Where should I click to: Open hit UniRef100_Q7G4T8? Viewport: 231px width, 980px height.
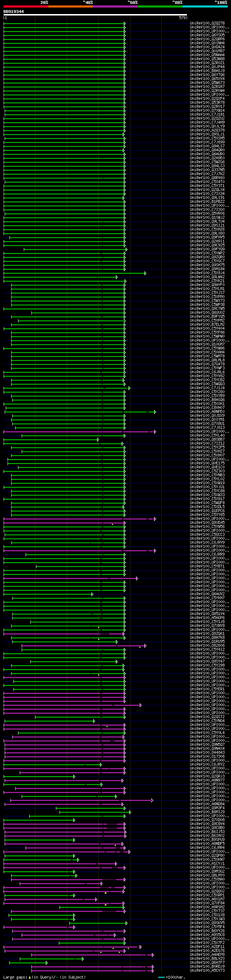pos(208,364)
